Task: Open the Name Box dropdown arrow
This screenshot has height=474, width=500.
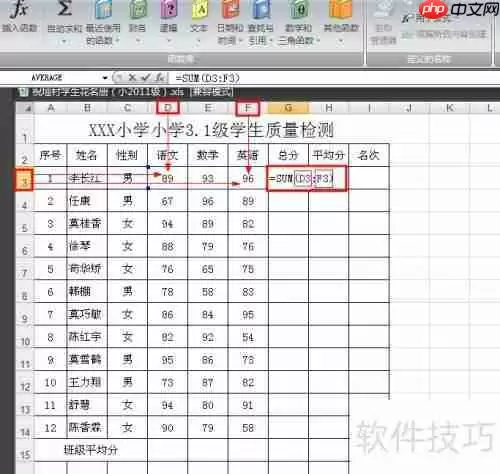Action: pos(105,78)
